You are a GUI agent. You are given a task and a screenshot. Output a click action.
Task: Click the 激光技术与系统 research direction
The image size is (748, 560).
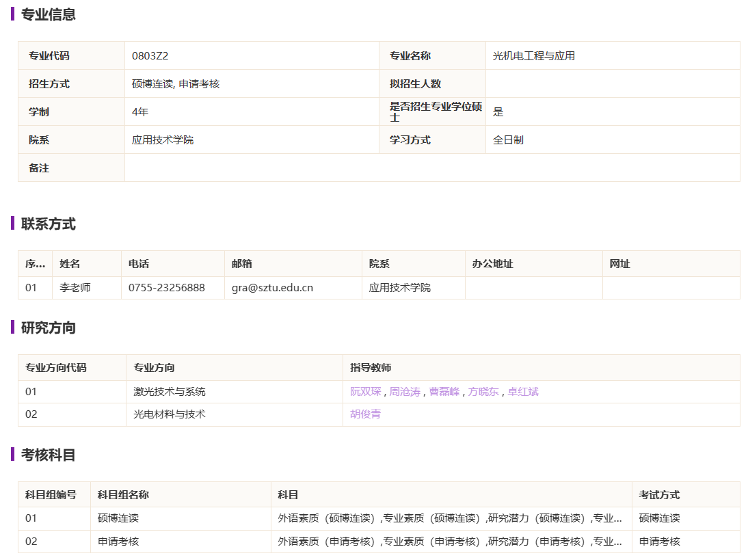pos(169,392)
